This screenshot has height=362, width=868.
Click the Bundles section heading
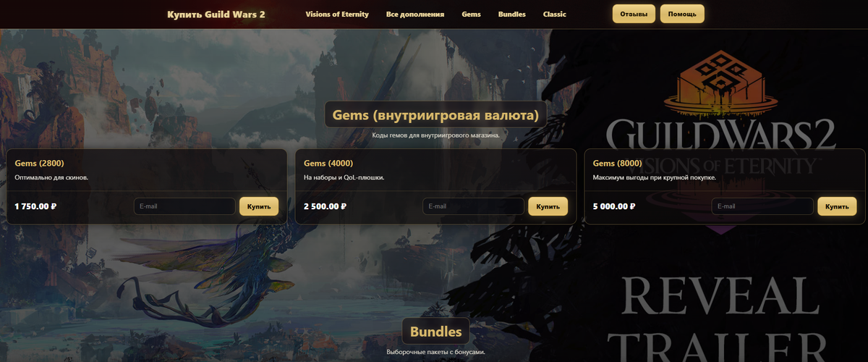click(x=435, y=332)
